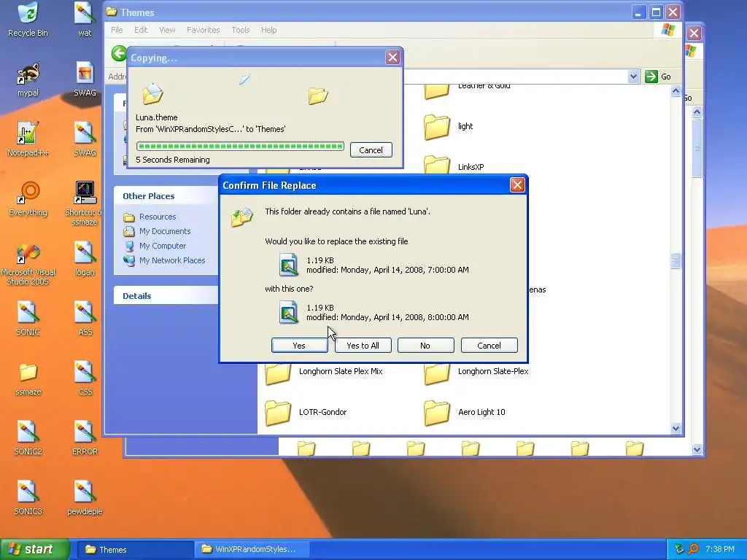The image size is (747, 560).
Task: Select the SONIC3 theme file
Action: [28, 498]
